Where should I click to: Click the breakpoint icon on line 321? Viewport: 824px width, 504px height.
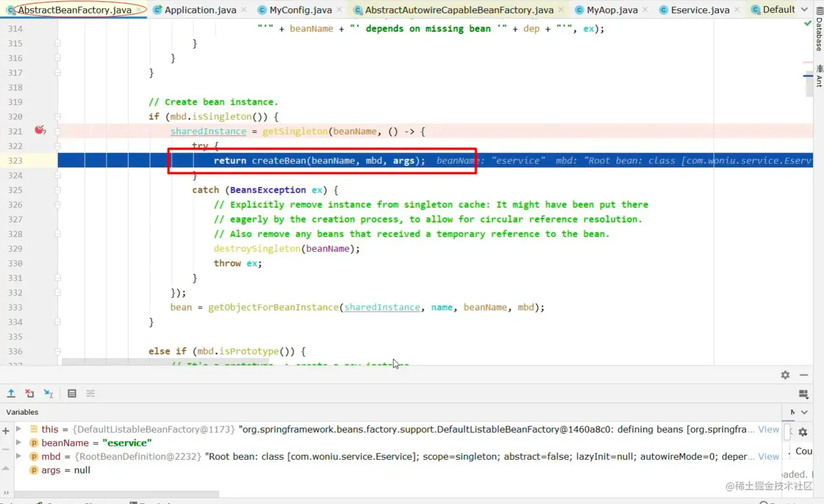click(39, 131)
